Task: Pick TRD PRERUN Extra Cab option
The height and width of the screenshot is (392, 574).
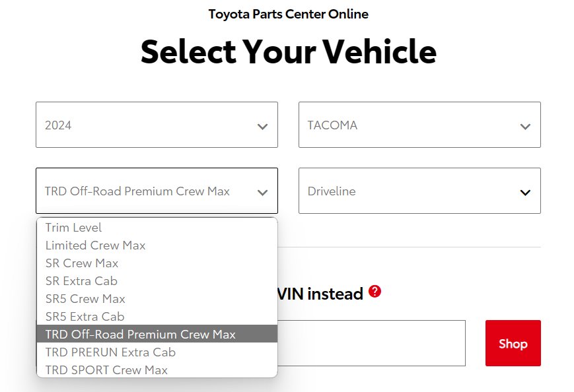Action: (157, 352)
